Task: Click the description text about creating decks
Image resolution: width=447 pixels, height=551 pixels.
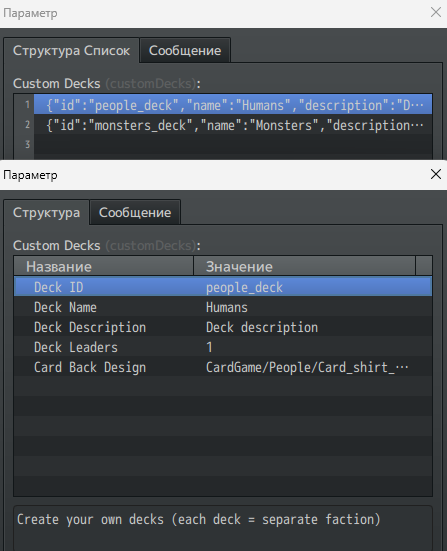Action: pos(199,519)
